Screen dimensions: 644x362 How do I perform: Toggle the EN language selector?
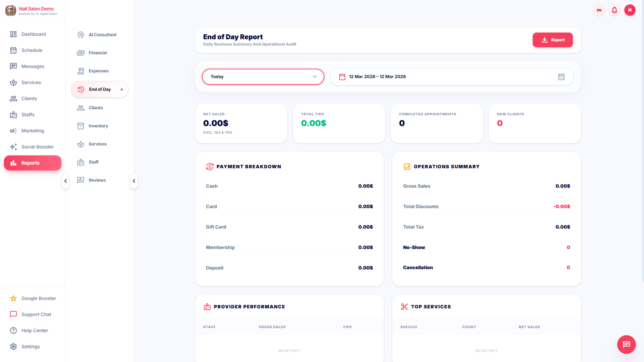(x=599, y=10)
